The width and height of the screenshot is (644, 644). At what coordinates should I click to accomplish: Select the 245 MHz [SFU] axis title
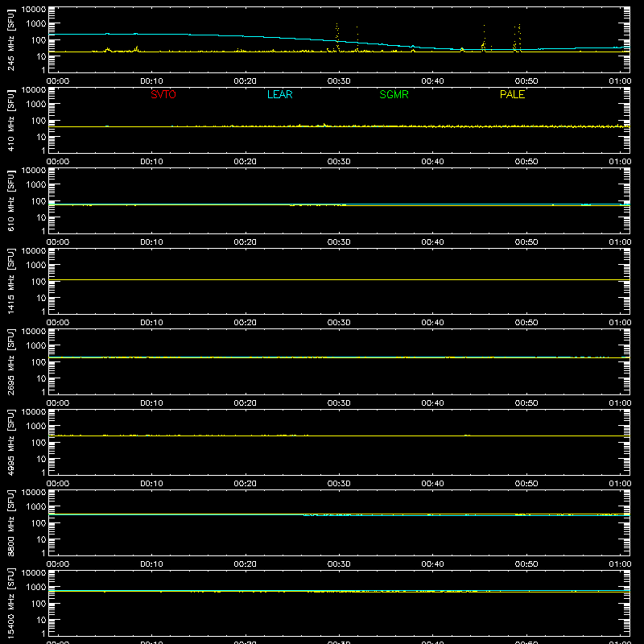click(11, 39)
